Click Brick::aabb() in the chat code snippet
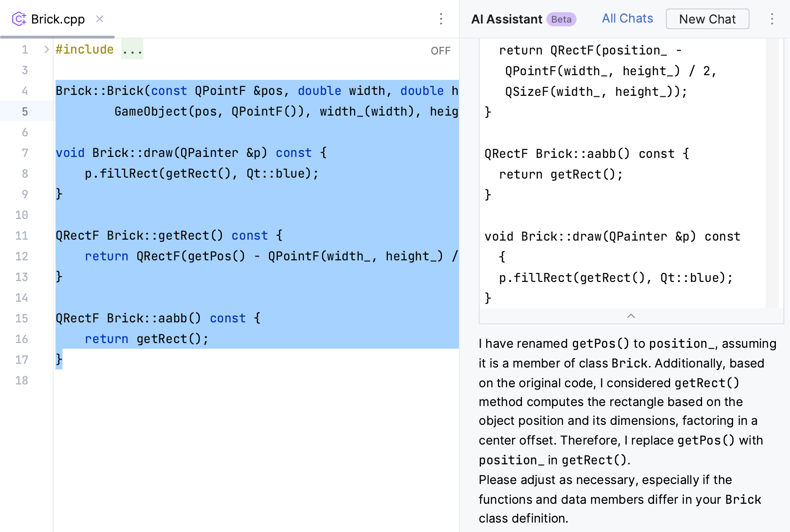 [583, 153]
